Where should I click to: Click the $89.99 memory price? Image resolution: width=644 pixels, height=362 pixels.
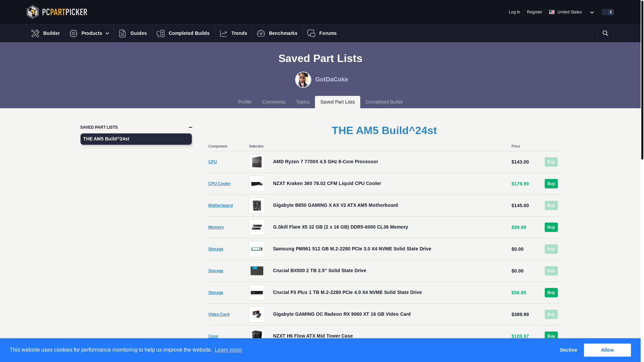(519, 227)
